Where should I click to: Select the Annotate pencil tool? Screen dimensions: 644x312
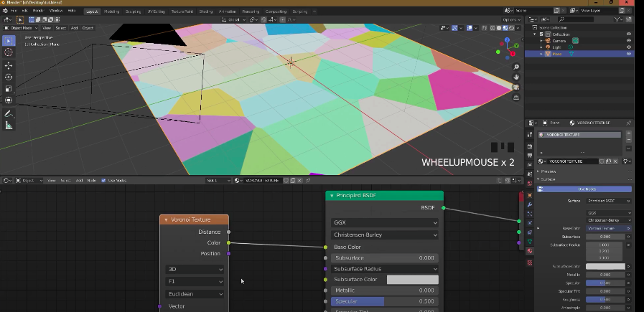tap(9, 114)
